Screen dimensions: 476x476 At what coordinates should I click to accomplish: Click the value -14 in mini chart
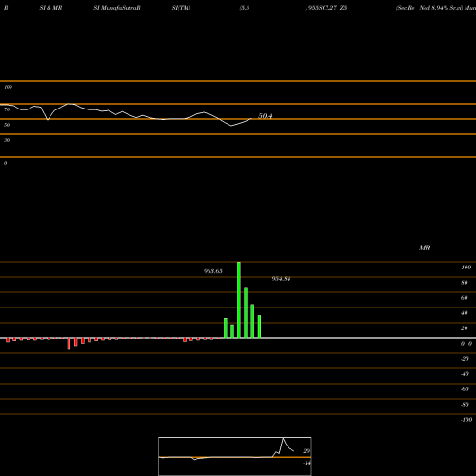click(307, 463)
